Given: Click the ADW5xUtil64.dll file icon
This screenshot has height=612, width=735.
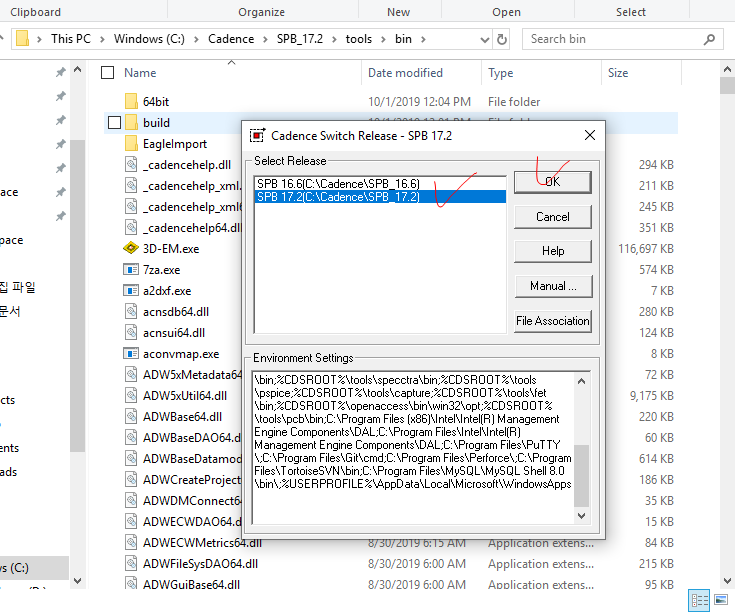Looking at the screenshot, I should click(x=131, y=395).
